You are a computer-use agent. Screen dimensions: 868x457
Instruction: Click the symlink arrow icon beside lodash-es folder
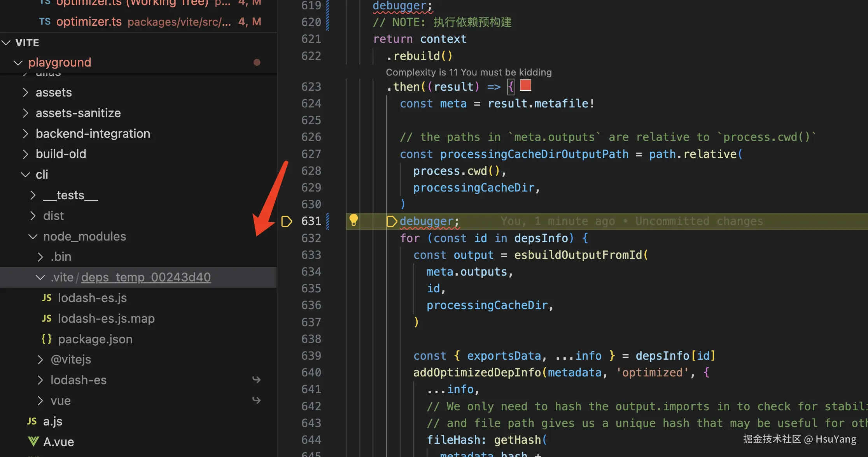click(x=256, y=380)
